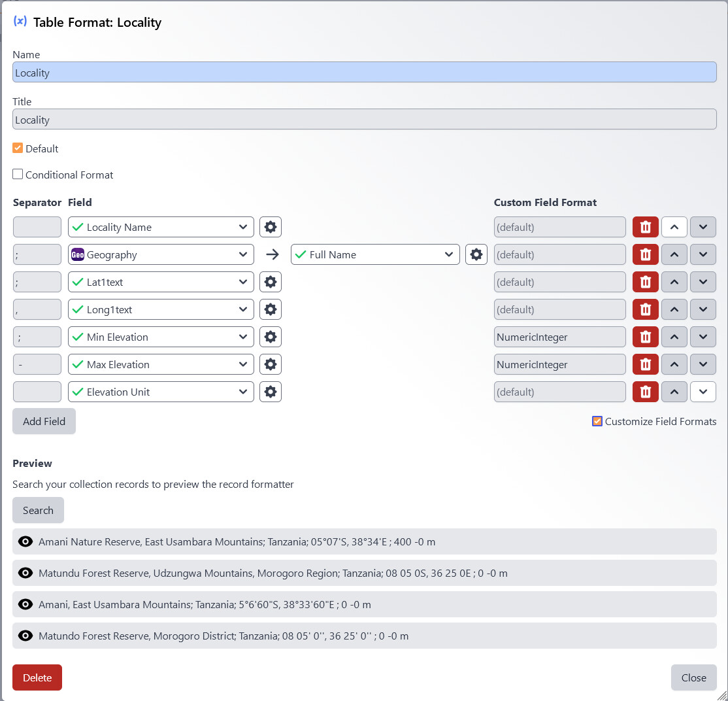728x701 pixels.
Task: Delete the Lat1text field row
Action: [646, 282]
